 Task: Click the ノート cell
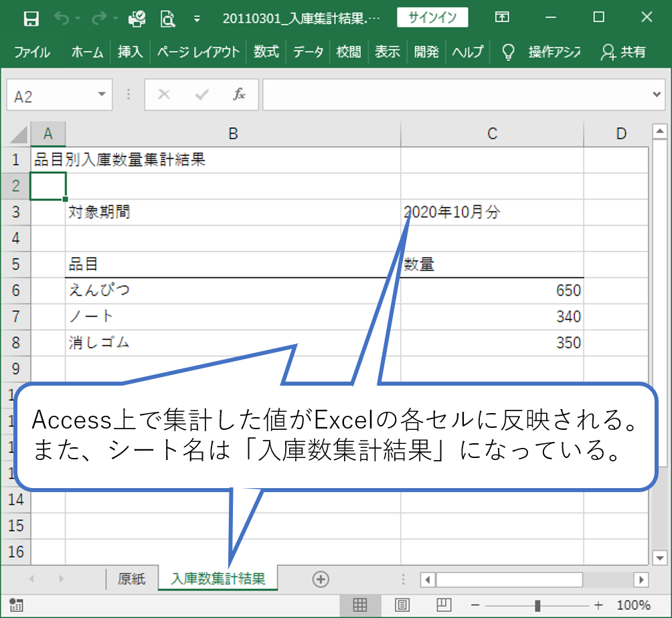tap(233, 317)
